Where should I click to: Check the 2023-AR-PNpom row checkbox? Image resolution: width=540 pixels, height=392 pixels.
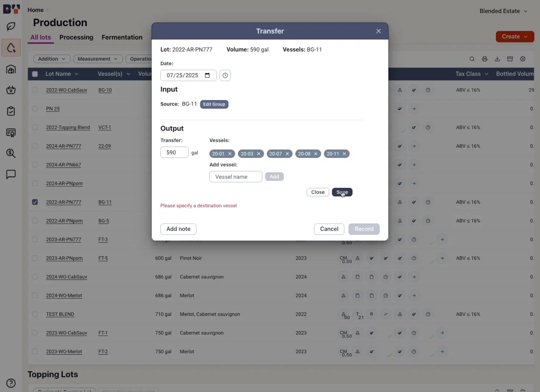(x=35, y=258)
